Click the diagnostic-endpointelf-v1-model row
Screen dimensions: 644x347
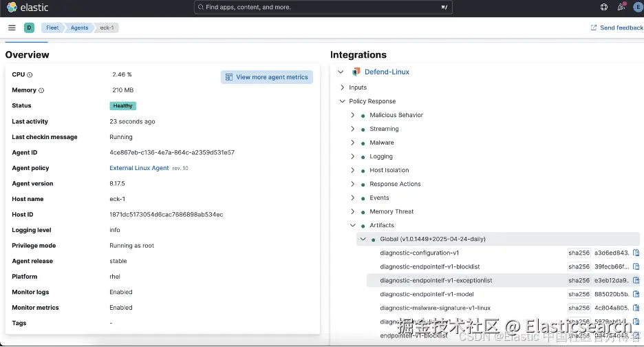pos(503,295)
